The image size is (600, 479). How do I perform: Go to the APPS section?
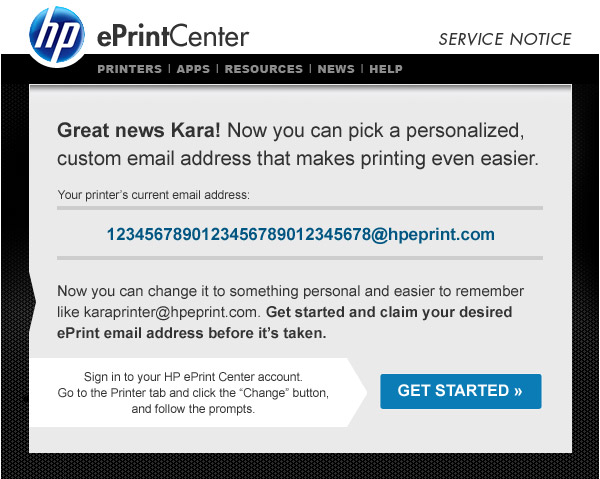point(193,69)
